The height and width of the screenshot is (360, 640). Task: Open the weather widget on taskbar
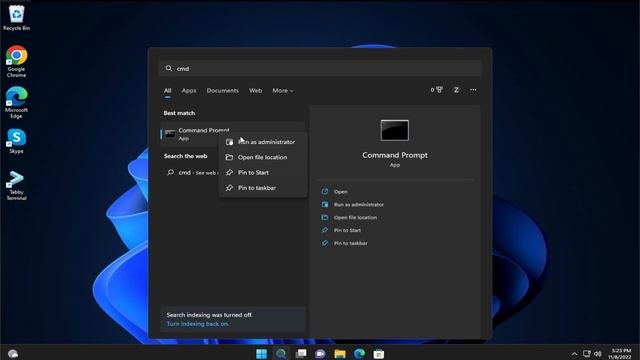[x=13, y=353]
